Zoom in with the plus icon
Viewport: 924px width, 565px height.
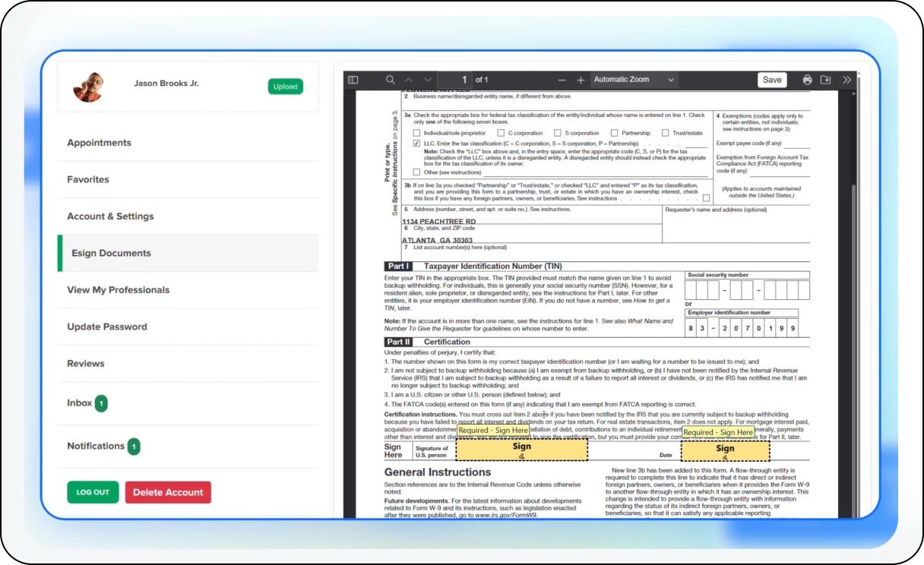(x=581, y=80)
